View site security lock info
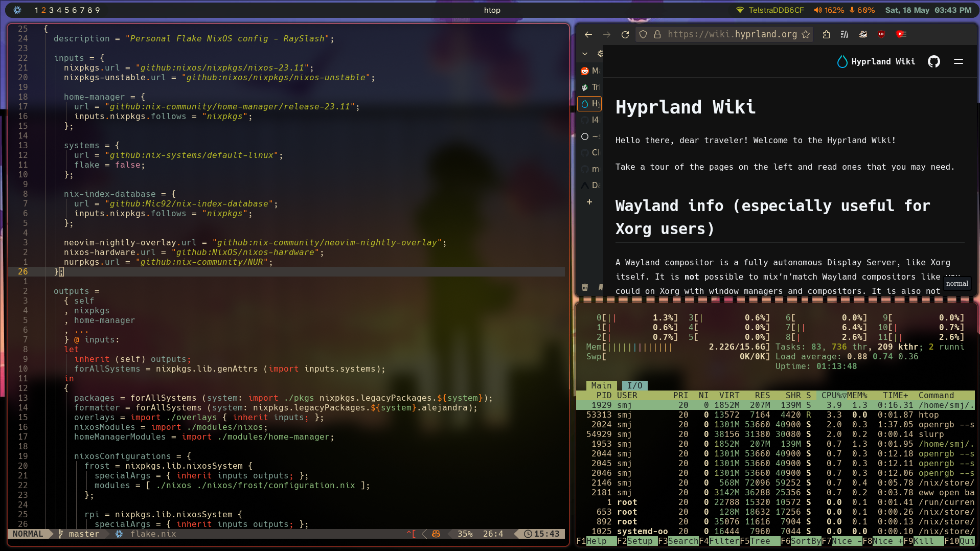 657,34
